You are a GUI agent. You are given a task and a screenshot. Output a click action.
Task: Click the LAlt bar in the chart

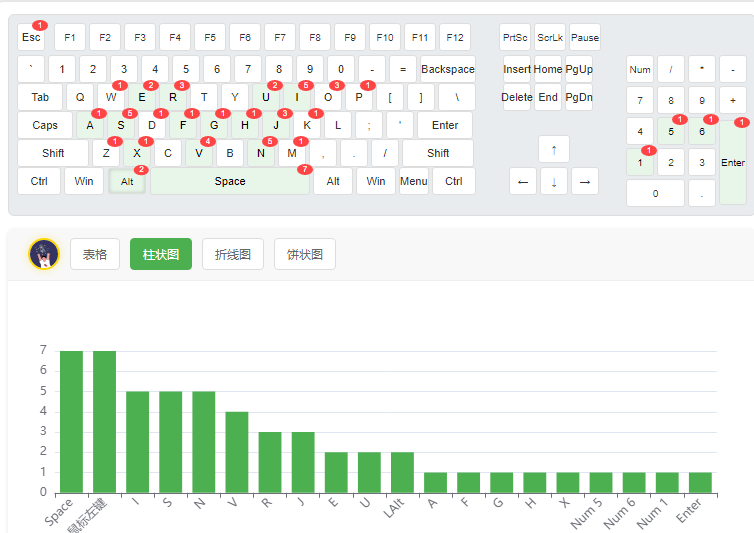tap(402, 472)
